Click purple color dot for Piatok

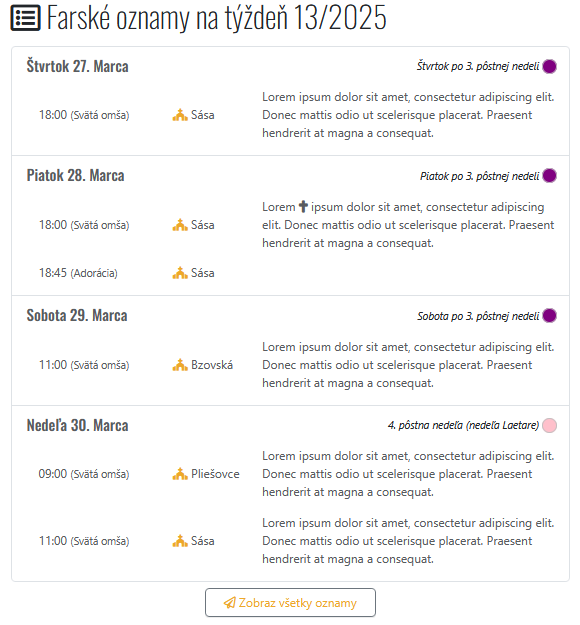click(549, 175)
